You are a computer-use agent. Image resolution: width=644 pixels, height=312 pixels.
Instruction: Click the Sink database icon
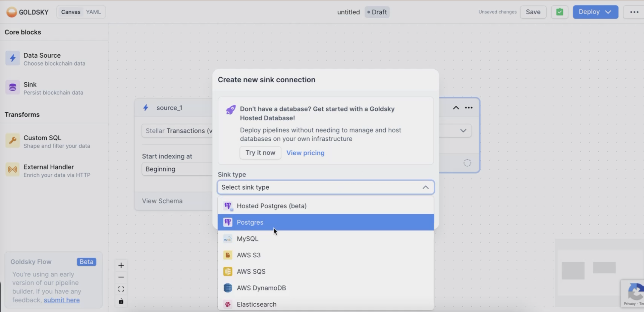pos(12,87)
